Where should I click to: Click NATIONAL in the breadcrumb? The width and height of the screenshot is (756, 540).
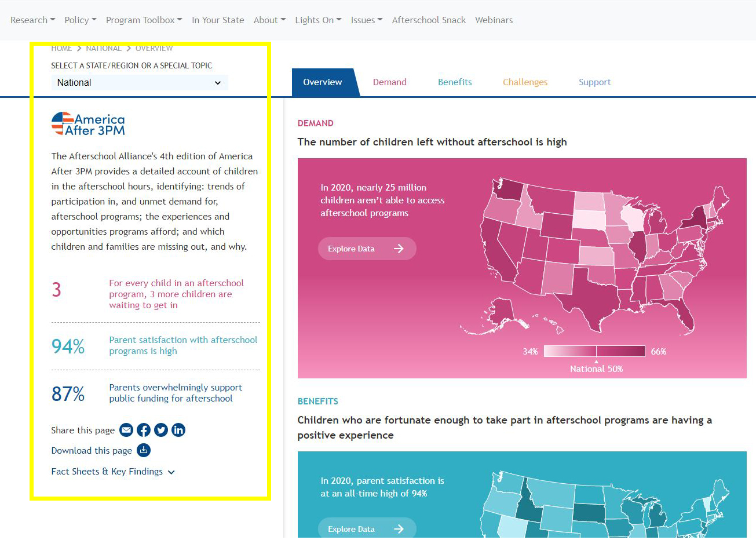pos(104,48)
